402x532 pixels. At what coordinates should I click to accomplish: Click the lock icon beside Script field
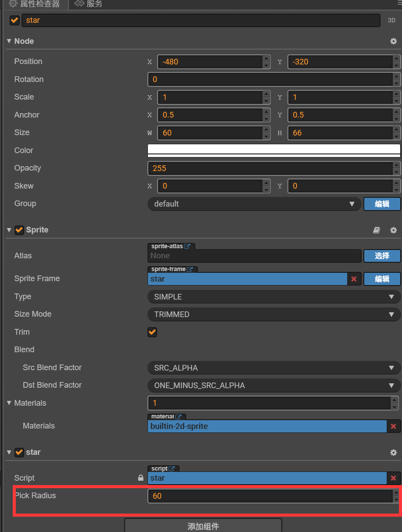(140, 478)
